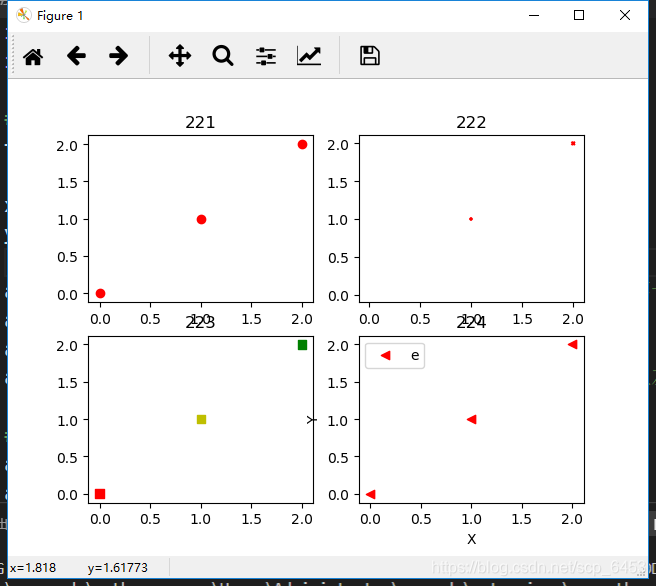Click the 'y=1.61773' status bar readout

pos(118,568)
